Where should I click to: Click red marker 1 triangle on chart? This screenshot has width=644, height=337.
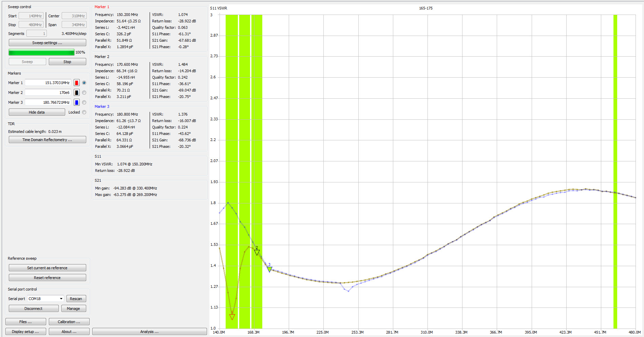(x=232, y=317)
